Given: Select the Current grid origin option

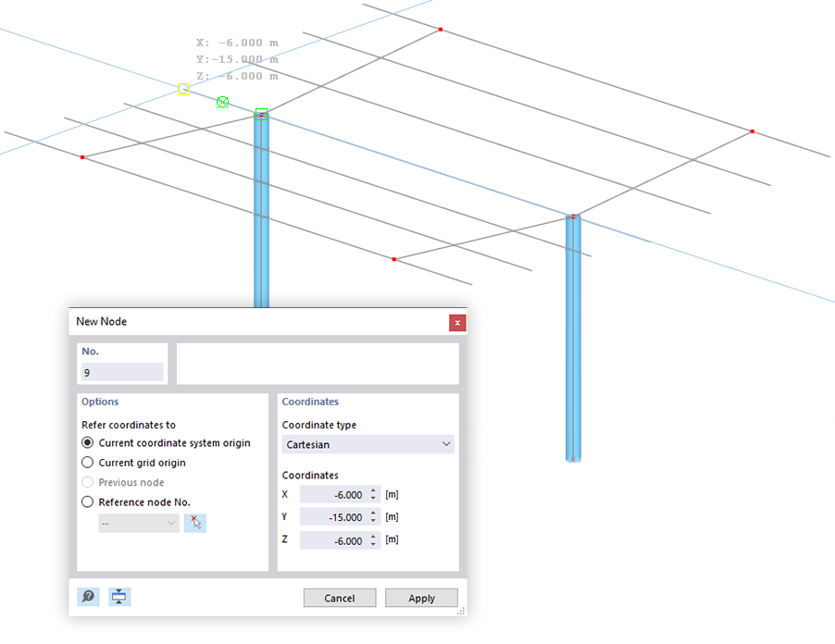Looking at the screenshot, I should pos(87,462).
